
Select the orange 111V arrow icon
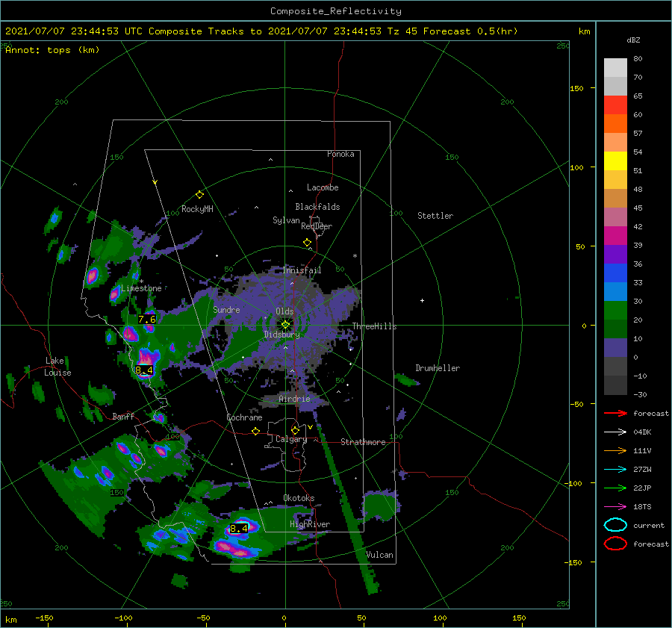[x=615, y=450]
